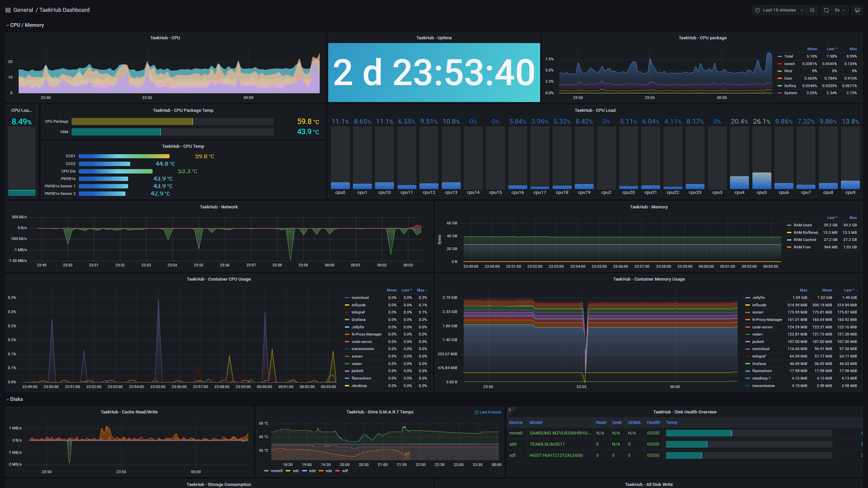The height and width of the screenshot is (488, 868).
Task: Toggle the iowait series in the CPU package legend
Action: 789,64
